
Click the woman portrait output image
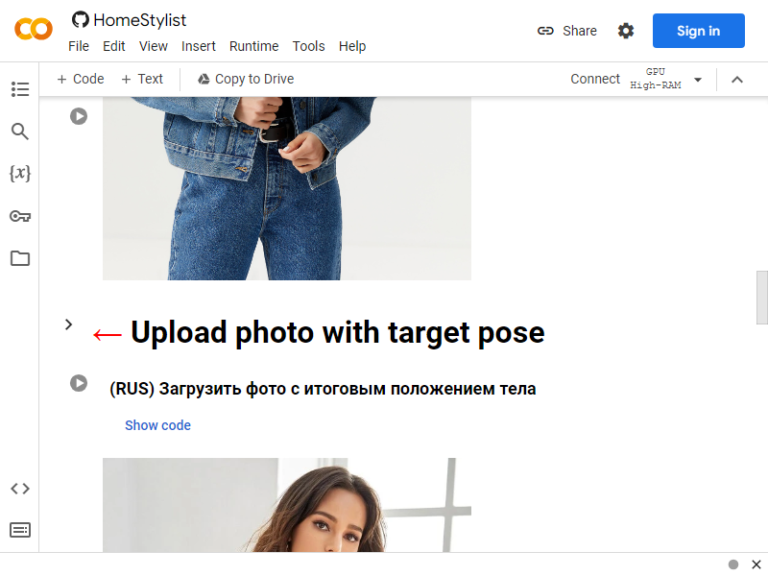(287, 505)
